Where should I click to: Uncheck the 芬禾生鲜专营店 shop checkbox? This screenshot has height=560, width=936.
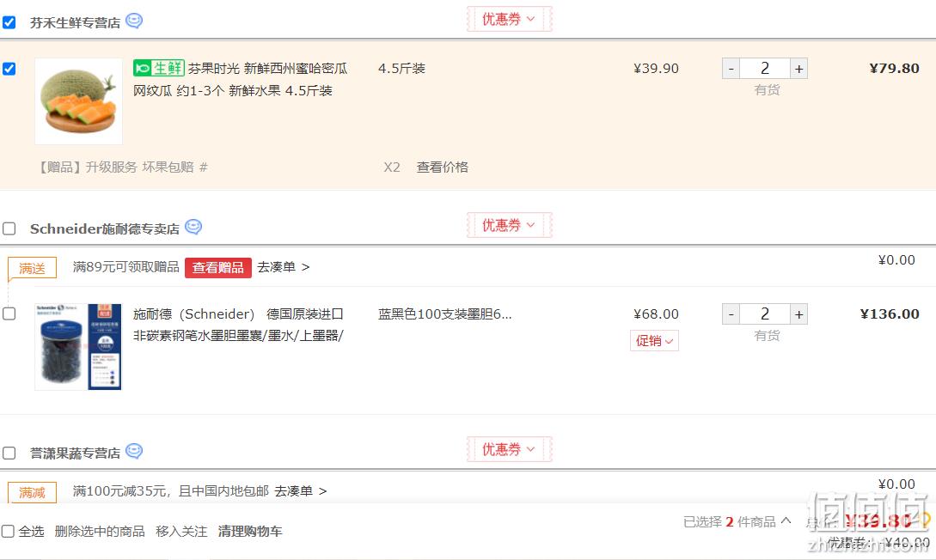(x=9, y=22)
